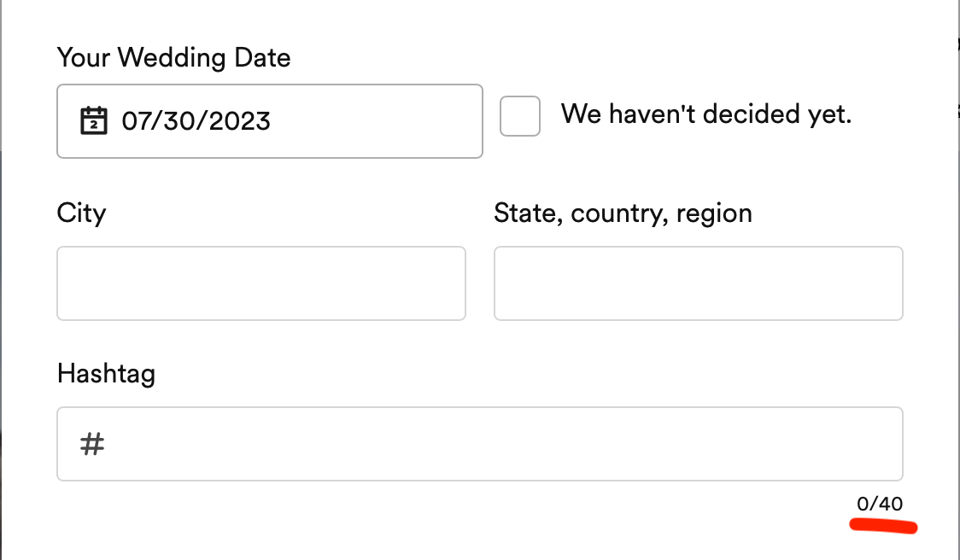Viewport: 960px width, 560px height.
Task: Click the # symbol in Hashtag field
Action: click(x=92, y=444)
